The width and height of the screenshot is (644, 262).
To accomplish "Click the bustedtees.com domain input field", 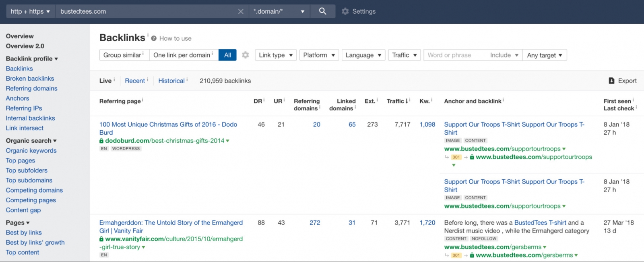I will [x=147, y=11].
